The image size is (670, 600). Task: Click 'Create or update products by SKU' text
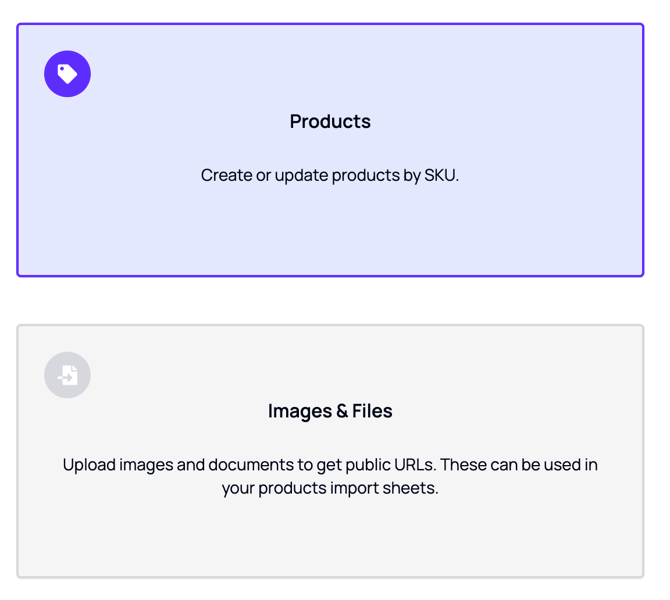coord(330,175)
